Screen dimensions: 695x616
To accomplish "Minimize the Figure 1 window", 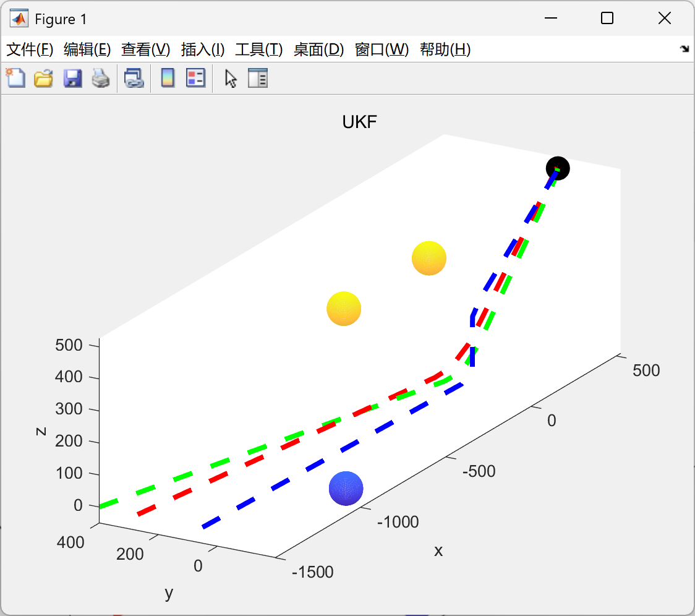I will 550,18.
